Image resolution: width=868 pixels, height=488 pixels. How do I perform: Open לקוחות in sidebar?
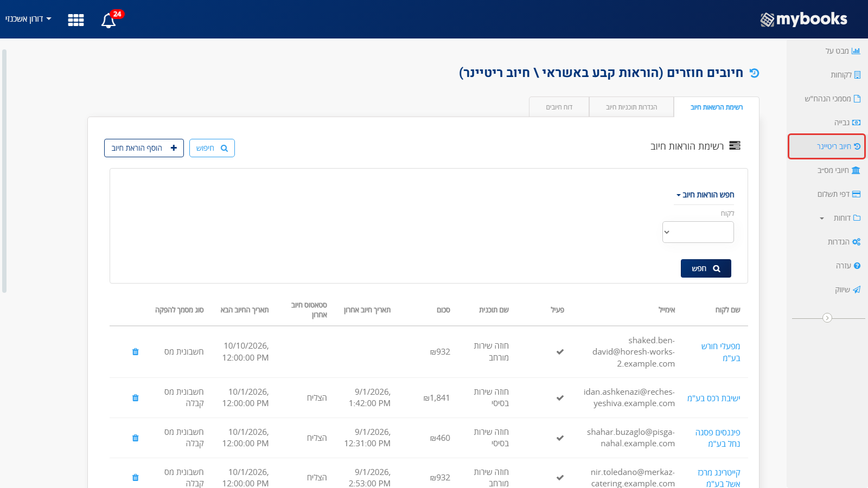click(845, 75)
